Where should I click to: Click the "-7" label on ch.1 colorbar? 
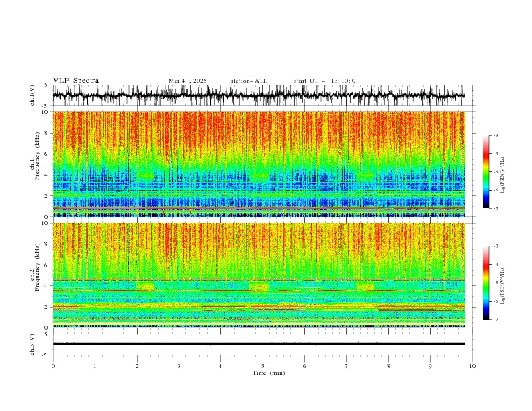[496, 208]
